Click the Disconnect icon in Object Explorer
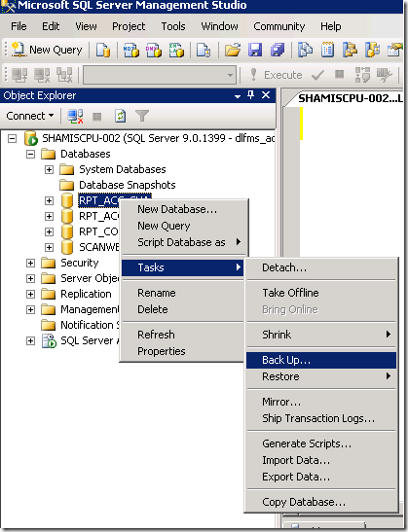This screenshot has height=532, width=408. pyautogui.click(x=75, y=116)
